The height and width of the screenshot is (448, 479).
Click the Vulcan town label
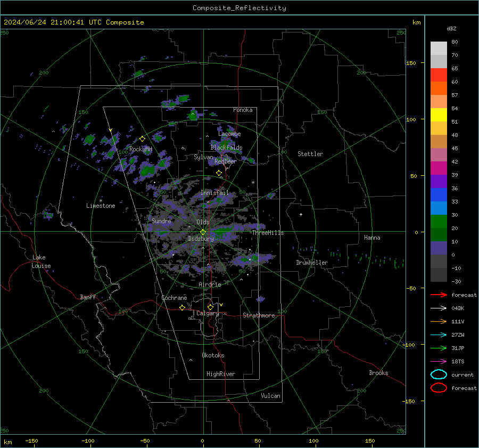pyautogui.click(x=271, y=396)
